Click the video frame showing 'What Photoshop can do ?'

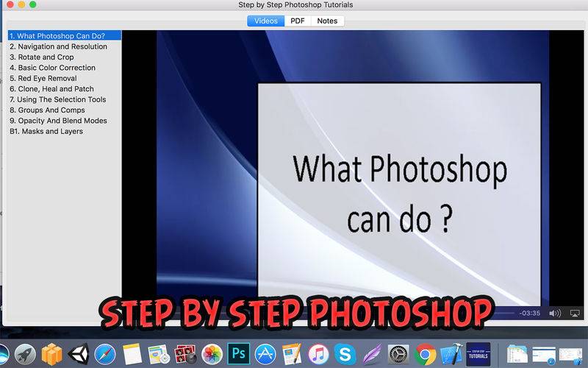click(353, 169)
